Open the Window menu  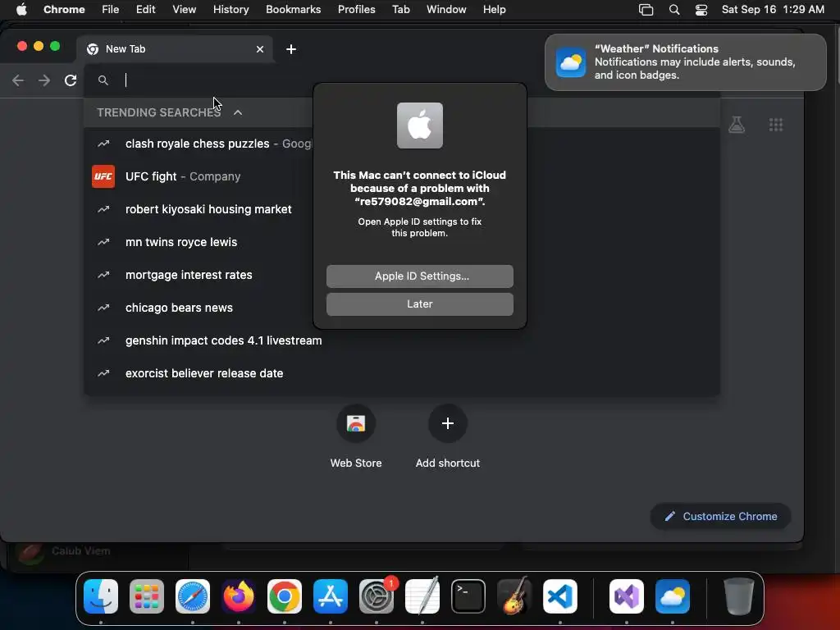coord(446,10)
